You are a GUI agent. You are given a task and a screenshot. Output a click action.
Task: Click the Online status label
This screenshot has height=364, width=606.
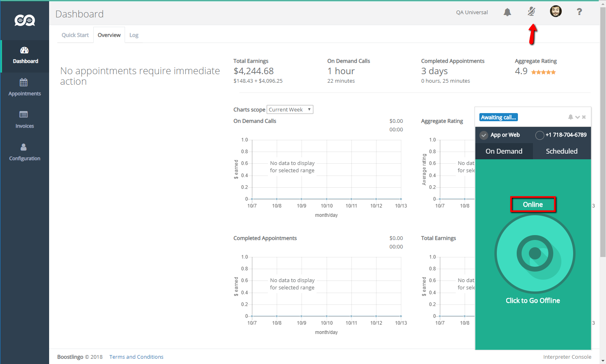[533, 205]
